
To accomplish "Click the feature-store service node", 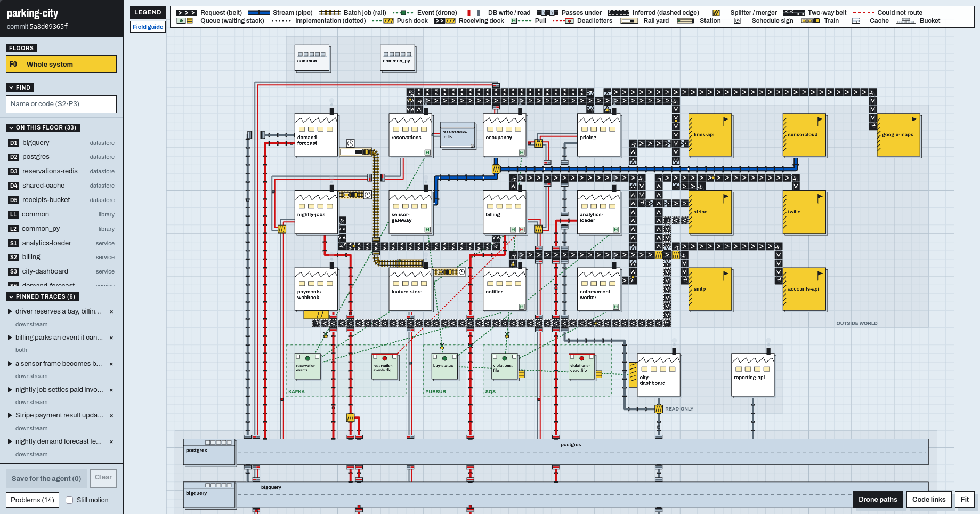I will click(410, 290).
